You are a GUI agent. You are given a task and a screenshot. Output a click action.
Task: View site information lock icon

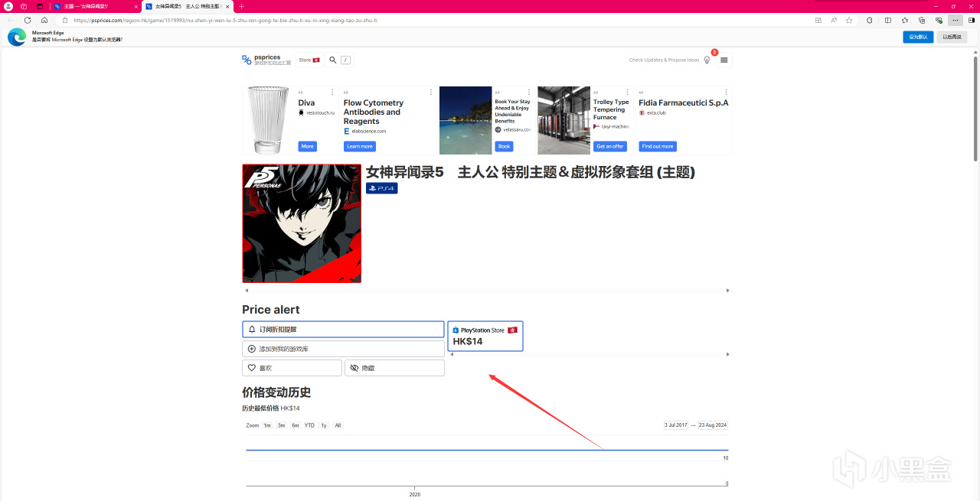[x=65, y=20]
